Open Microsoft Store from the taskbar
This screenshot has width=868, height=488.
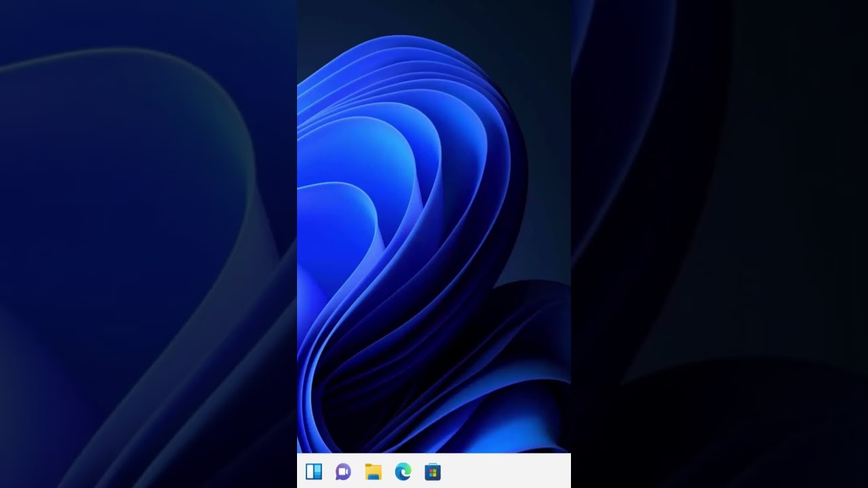pyautogui.click(x=433, y=472)
